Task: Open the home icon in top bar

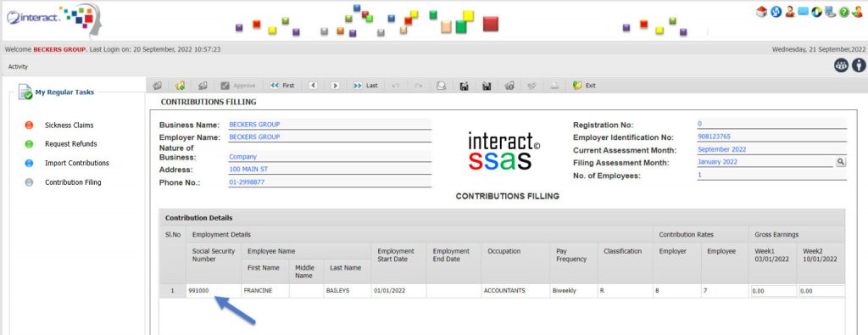Action: click(762, 12)
